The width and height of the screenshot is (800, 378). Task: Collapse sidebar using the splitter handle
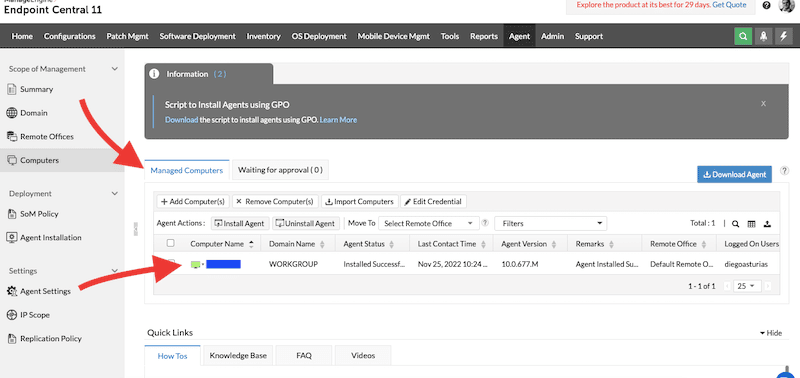pos(135,228)
